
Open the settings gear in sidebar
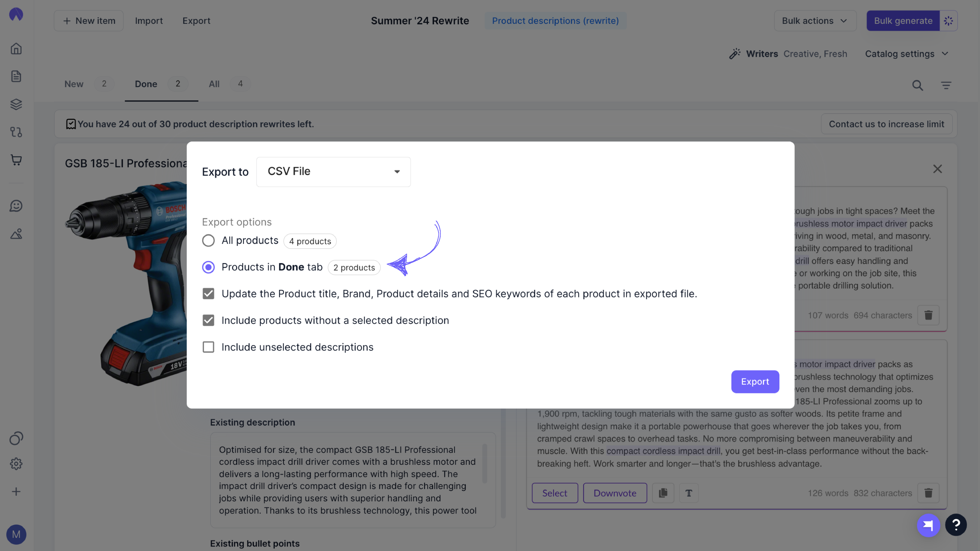coord(16,464)
